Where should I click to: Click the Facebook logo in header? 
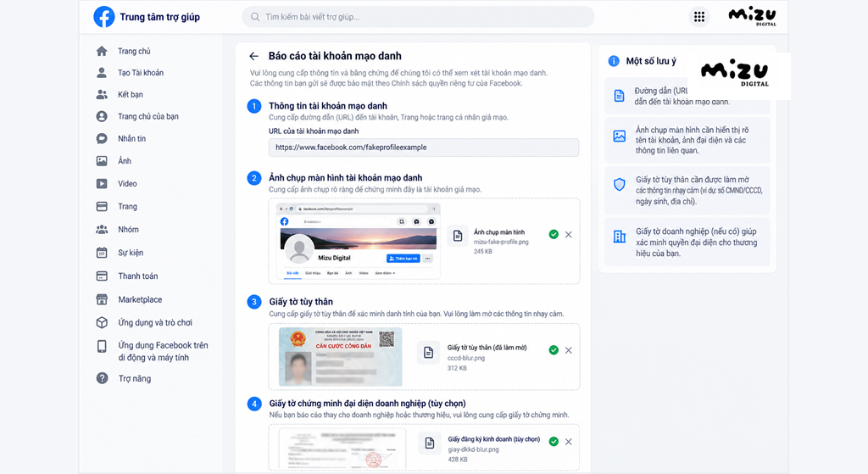click(x=104, y=17)
